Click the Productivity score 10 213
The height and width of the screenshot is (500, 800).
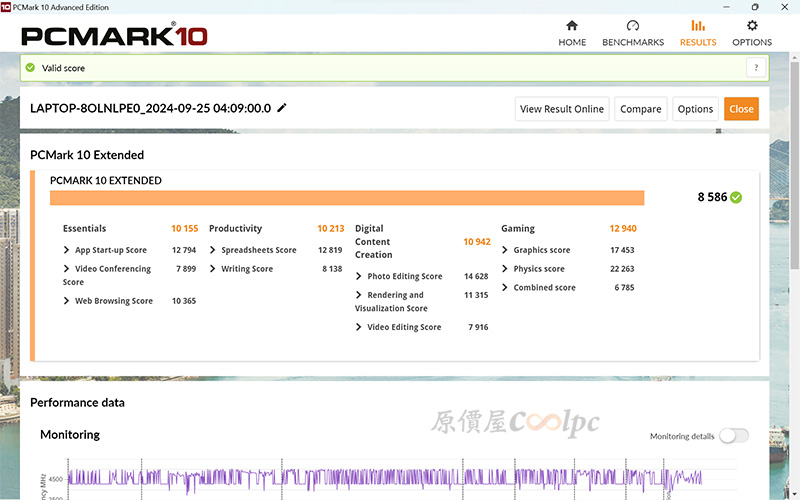click(x=331, y=229)
